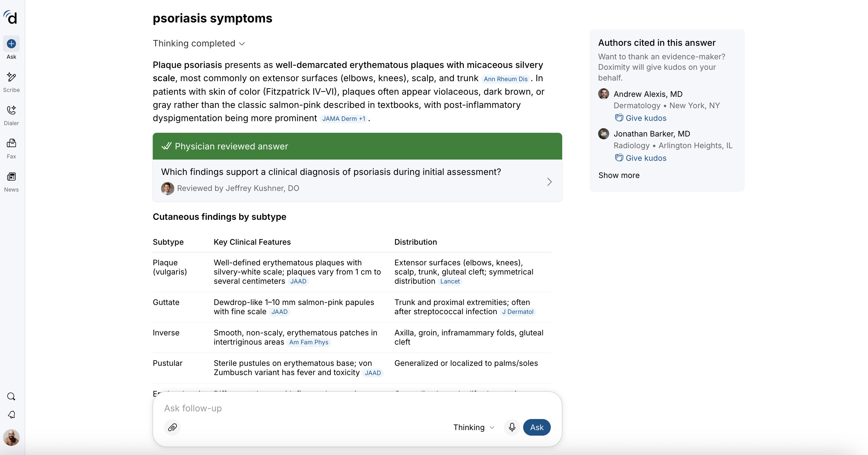Open the Ann Rheum Dis citation

click(x=505, y=79)
